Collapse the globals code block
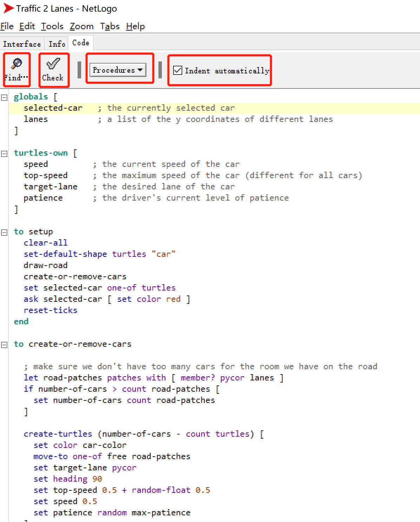 pyautogui.click(x=4, y=97)
